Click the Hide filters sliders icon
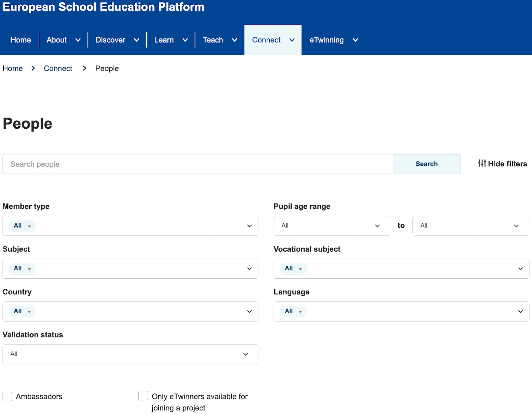Image resolution: width=532 pixels, height=414 pixels. [x=482, y=163]
